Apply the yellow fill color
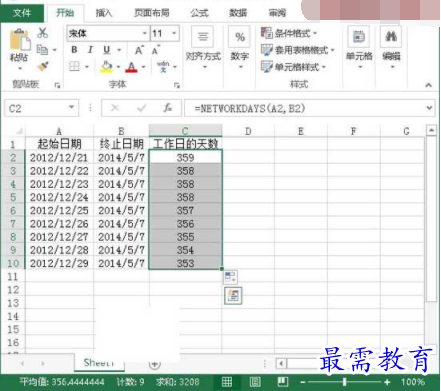 [107, 67]
